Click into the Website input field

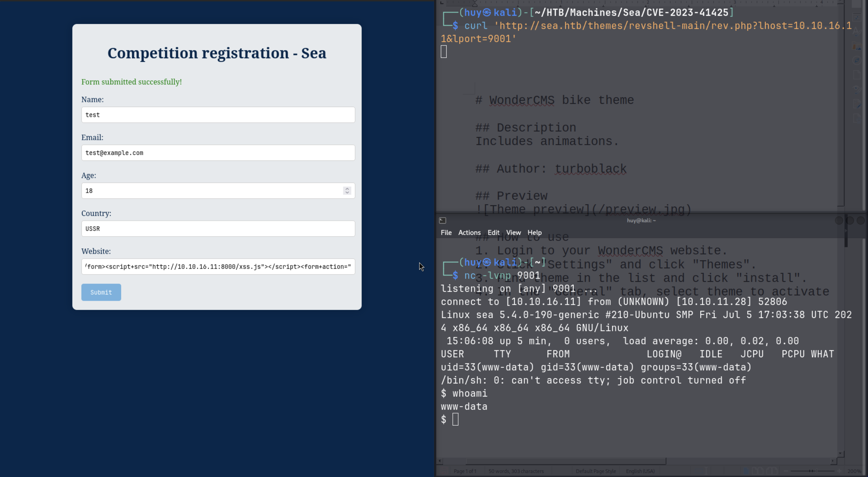218,267
